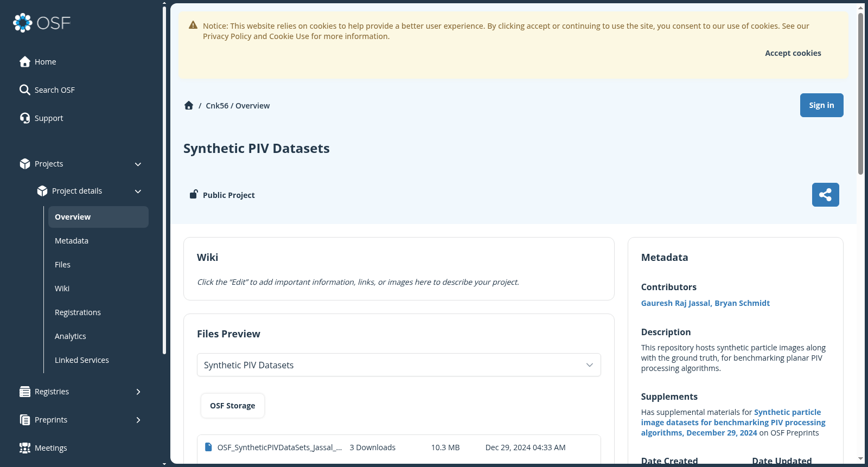The width and height of the screenshot is (868, 467).
Task: Click the sidebar vertical scrollbar
Action: pyautogui.click(x=164, y=180)
